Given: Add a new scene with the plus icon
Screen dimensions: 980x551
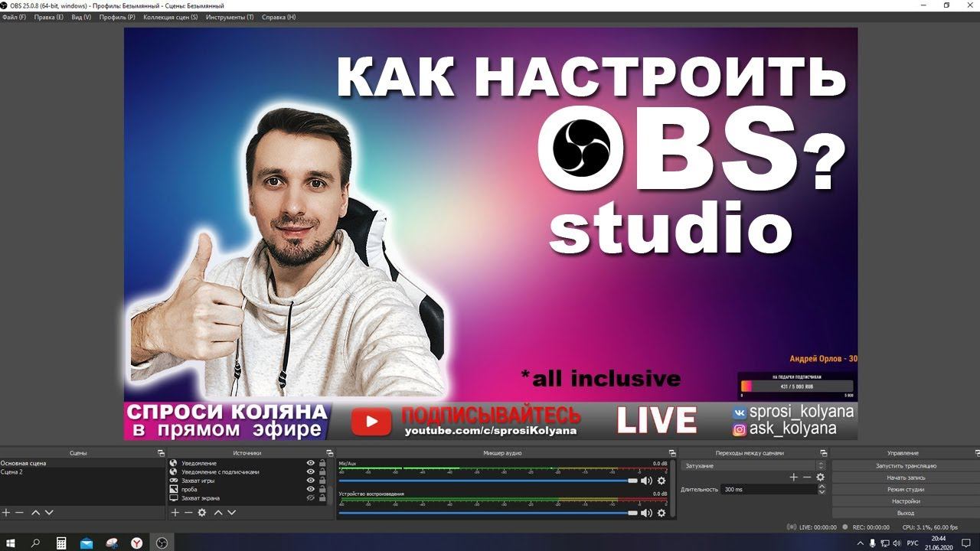Looking at the screenshot, I should click(6, 513).
